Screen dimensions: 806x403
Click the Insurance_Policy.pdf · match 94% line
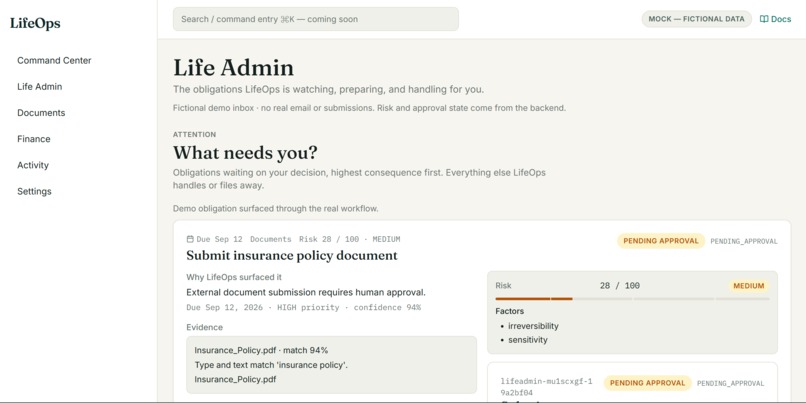point(261,351)
